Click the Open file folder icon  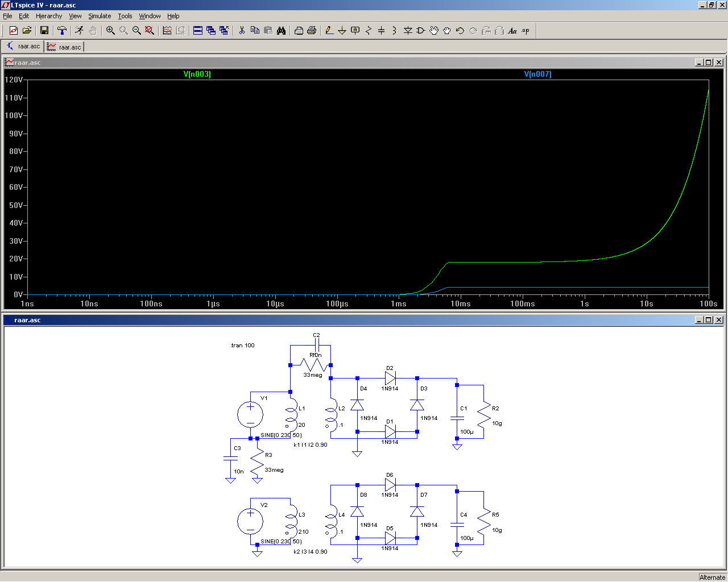[27, 31]
